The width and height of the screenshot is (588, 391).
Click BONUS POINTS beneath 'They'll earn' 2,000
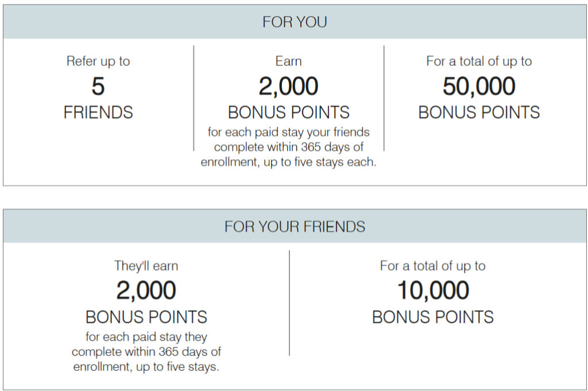pos(146,317)
